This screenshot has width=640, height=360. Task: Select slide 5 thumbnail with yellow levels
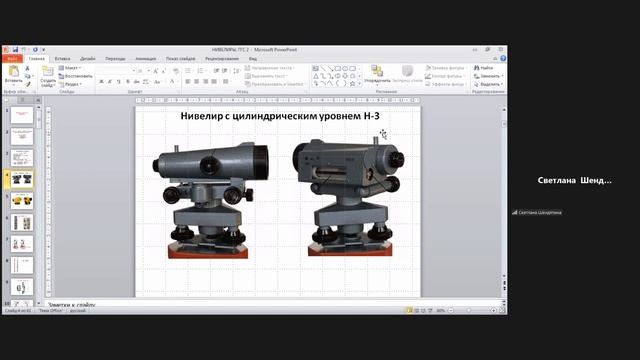pyautogui.click(x=22, y=201)
